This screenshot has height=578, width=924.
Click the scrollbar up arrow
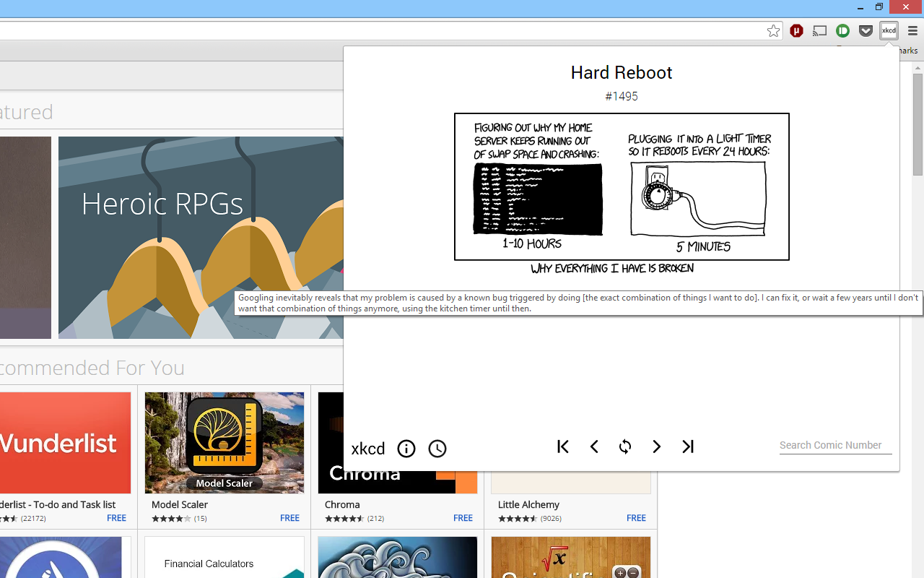(x=918, y=68)
